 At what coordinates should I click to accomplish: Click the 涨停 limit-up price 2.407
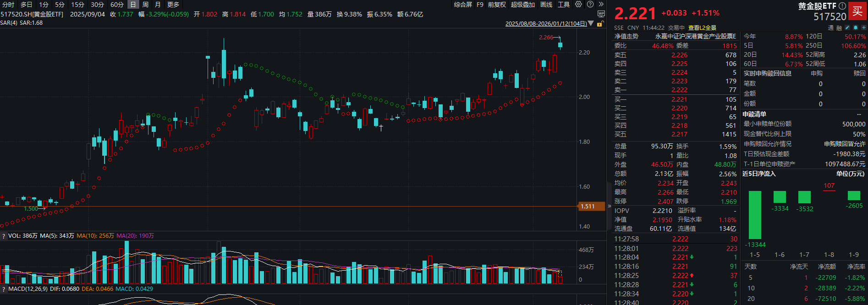click(x=665, y=202)
